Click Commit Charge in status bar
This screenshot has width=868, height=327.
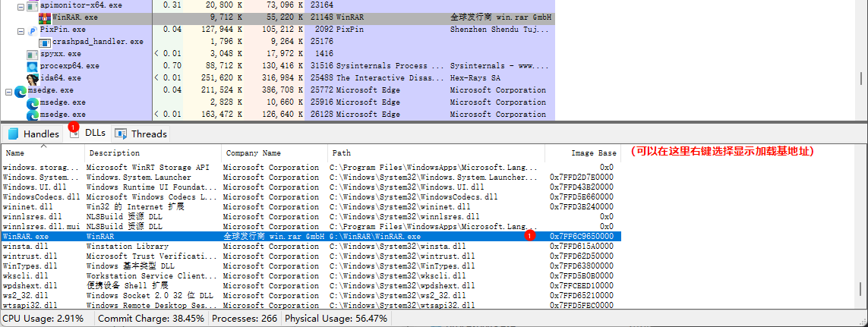click(x=151, y=319)
